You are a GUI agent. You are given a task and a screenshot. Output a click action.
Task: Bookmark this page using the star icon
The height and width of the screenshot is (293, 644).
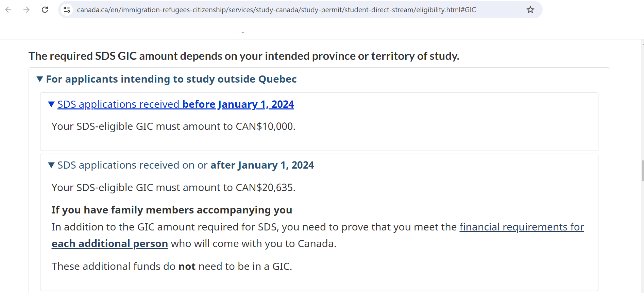530,10
